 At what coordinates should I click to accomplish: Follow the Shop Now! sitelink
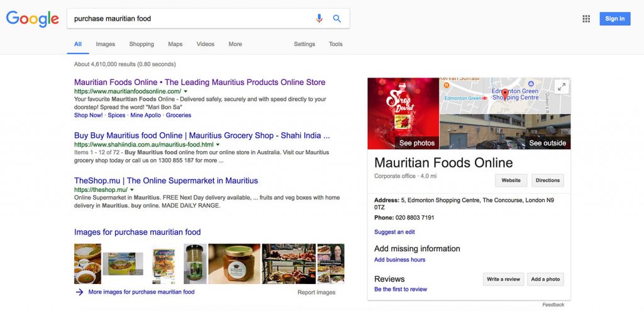[88, 115]
